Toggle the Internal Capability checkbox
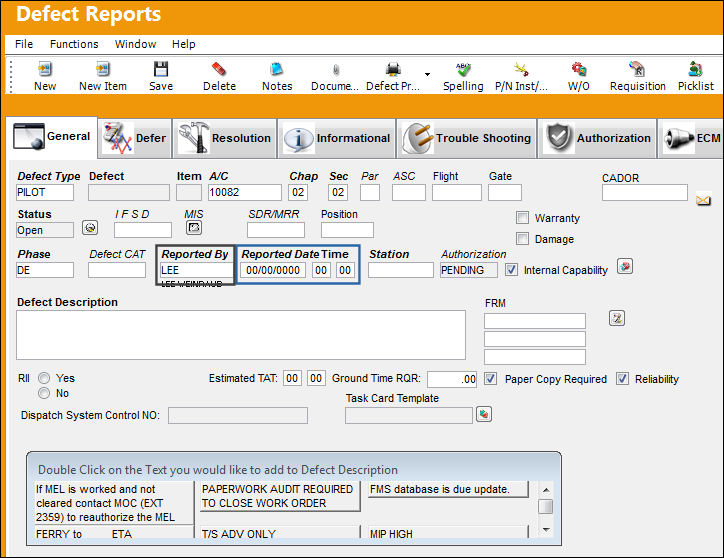Viewport: 724px width, 558px height. tap(511, 270)
